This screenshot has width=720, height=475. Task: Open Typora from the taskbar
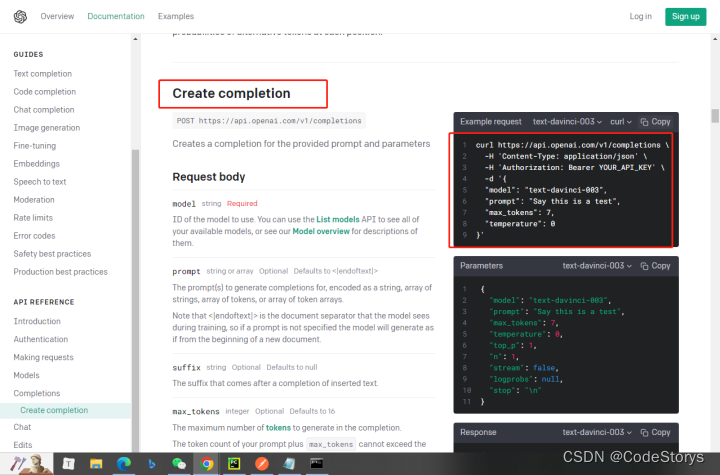click(68, 464)
